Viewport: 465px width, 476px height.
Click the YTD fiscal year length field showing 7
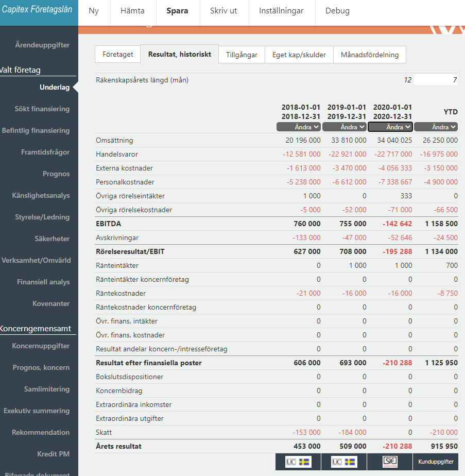[436, 80]
